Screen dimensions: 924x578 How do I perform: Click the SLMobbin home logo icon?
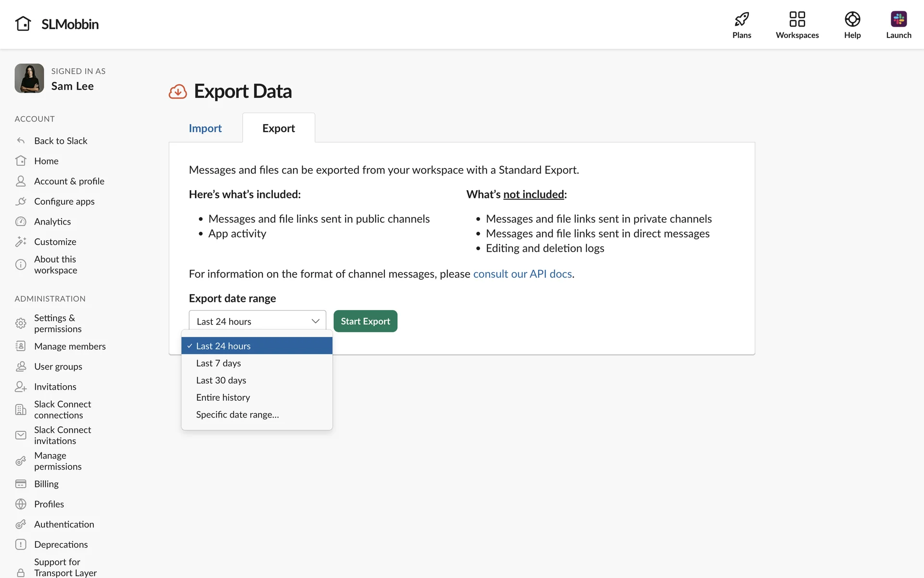(x=23, y=24)
